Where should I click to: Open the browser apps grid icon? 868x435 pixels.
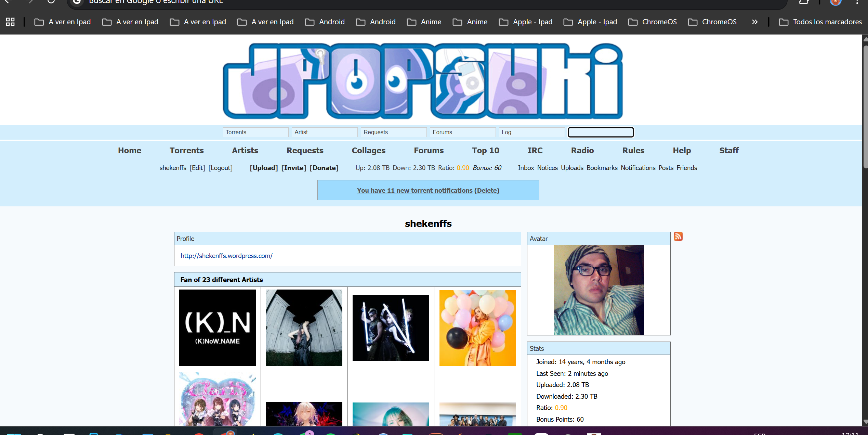[10, 22]
